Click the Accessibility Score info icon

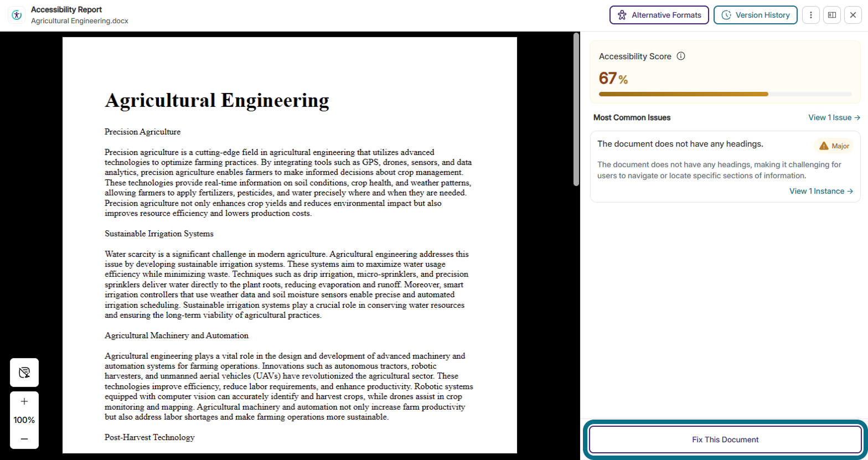(681, 56)
